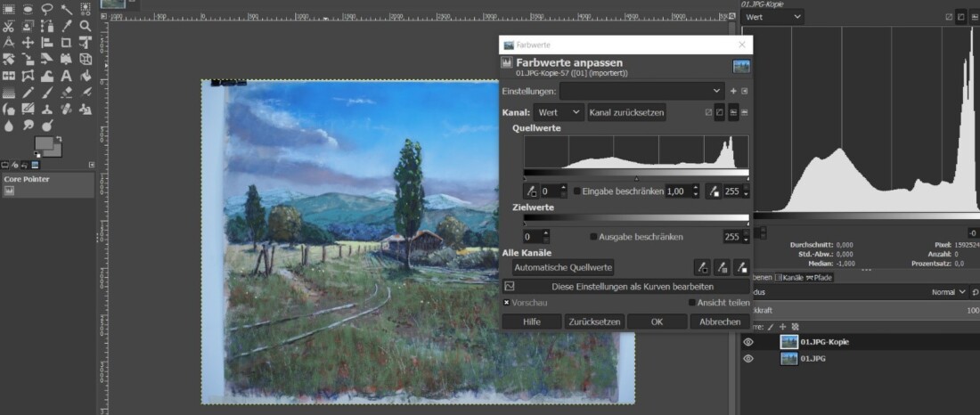
Task: Select the Pencil tool
Action: 28,94
